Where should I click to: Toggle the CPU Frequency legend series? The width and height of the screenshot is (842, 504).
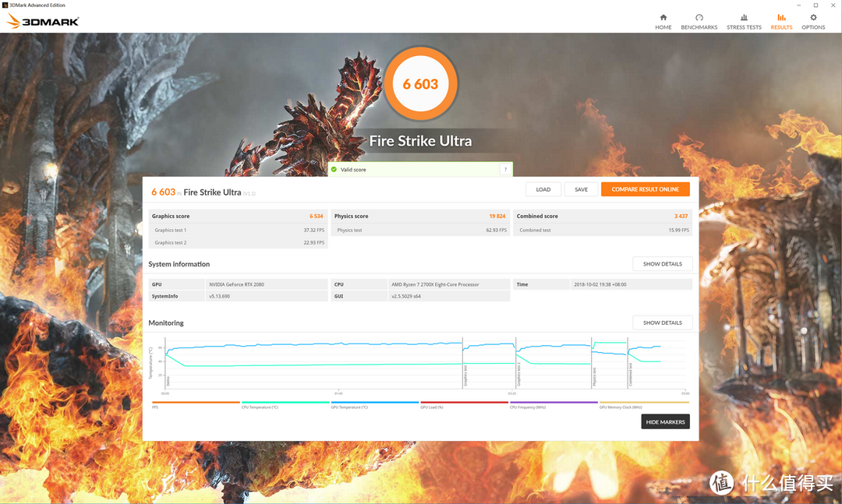[x=554, y=405]
